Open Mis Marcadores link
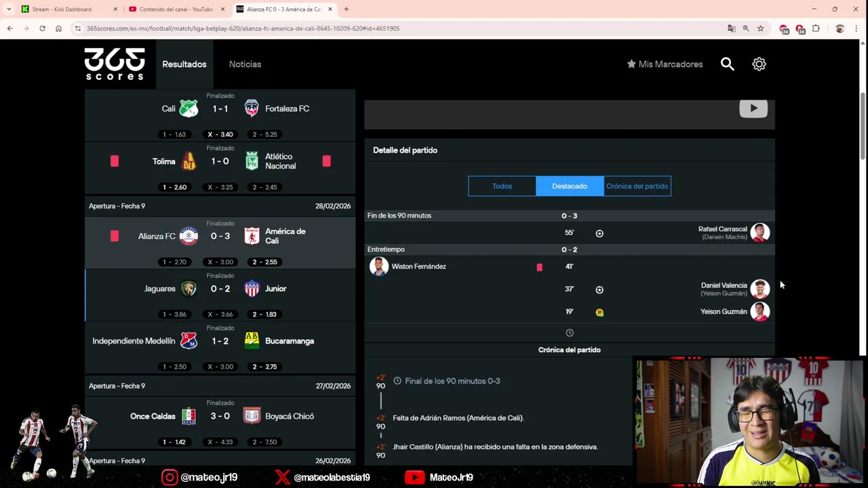 coord(665,64)
